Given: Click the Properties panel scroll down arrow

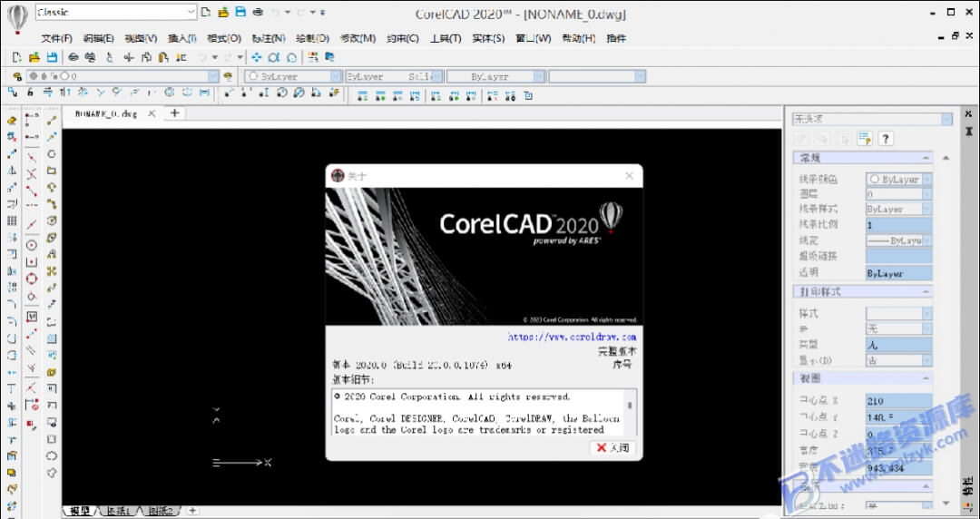Looking at the screenshot, I should 946,504.
